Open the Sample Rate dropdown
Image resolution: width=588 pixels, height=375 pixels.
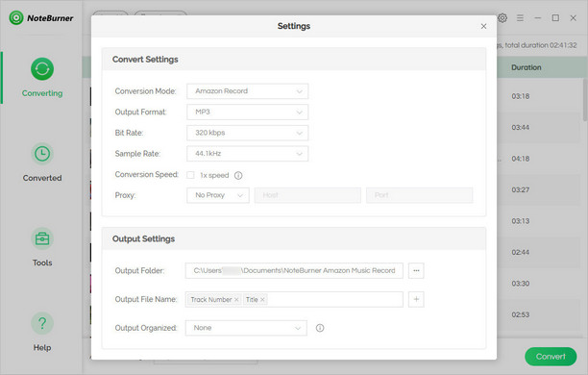[248, 154]
